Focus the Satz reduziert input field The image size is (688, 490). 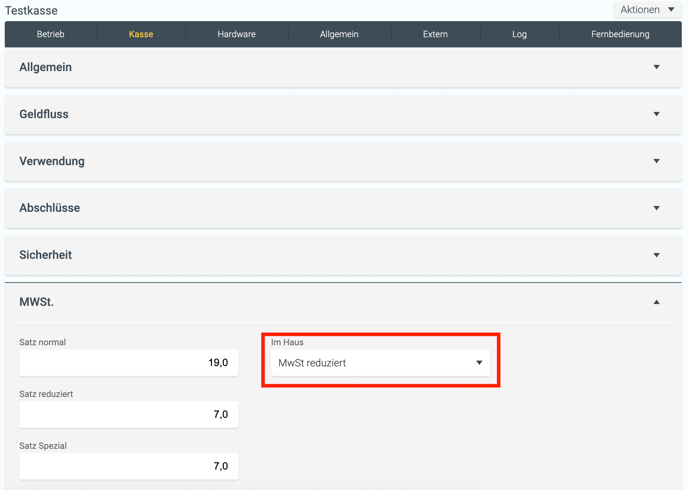click(x=128, y=414)
